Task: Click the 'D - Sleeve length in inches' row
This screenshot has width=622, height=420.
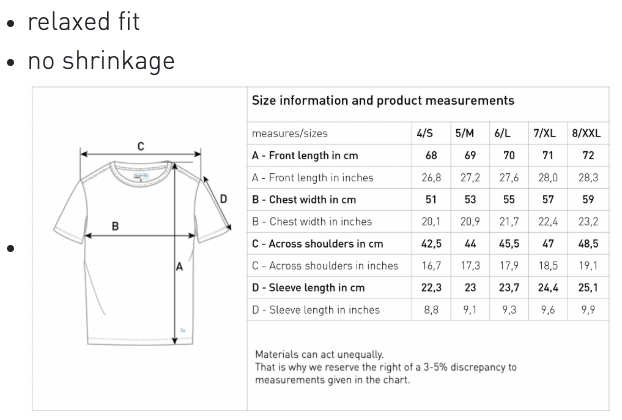Action: pyautogui.click(x=428, y=310)
